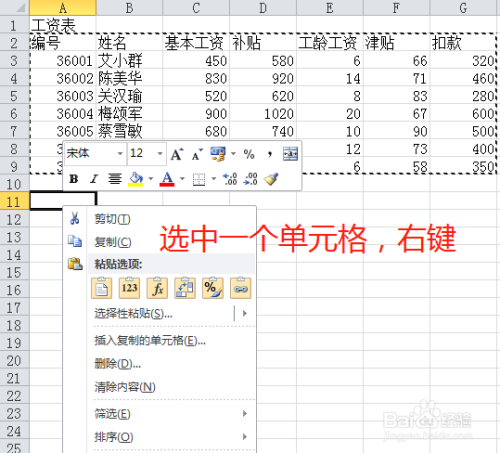The height and width of the screenshot is (453, 500).
Task: Open the 筛选(E) submenu
Action: [x=160, y=414]
